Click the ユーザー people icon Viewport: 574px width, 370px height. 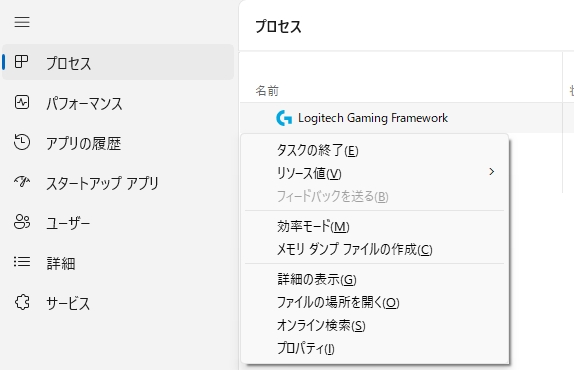coord(22,222)
